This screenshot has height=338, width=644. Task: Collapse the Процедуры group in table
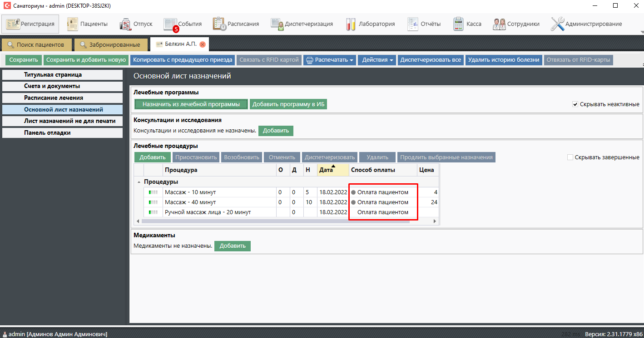point(139,181)
